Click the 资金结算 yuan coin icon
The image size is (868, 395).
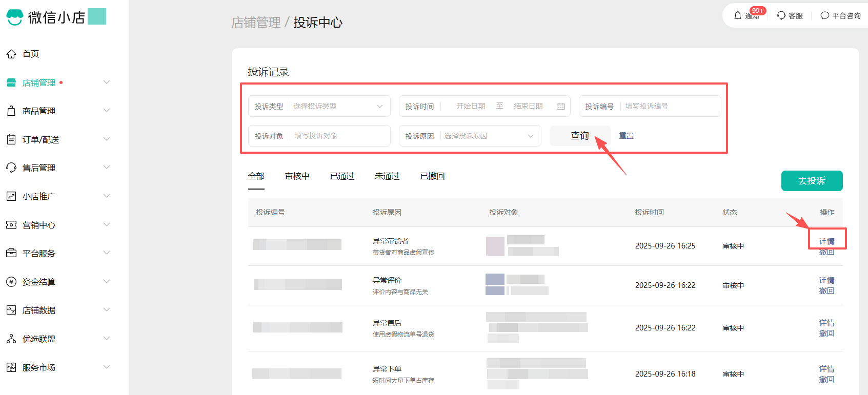tap(11, 282)
